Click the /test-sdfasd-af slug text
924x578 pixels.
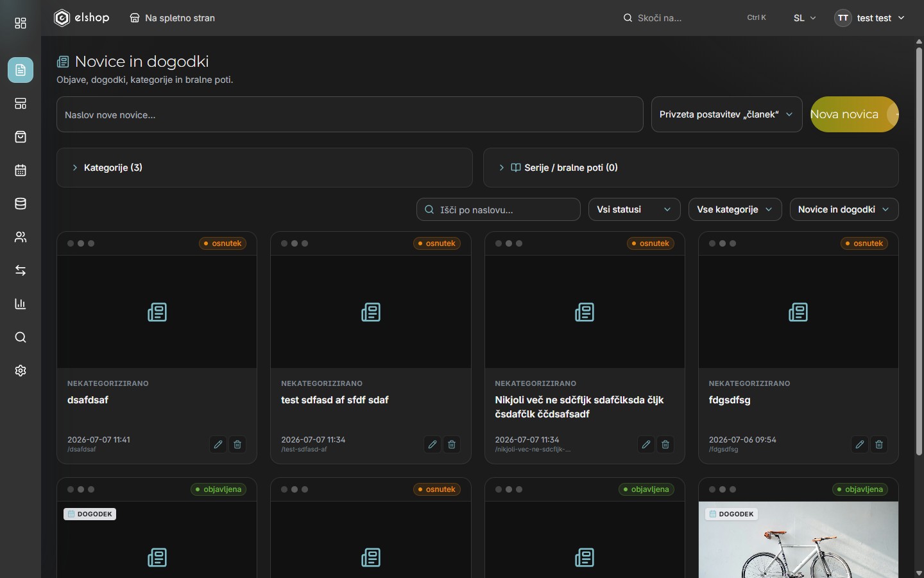tap(304, 450)
